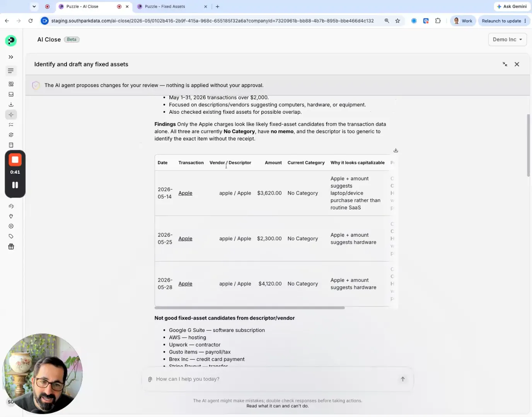The image size is (532, 417).
Task: Click the Puzzle logo in the sidebar
Action: click(11, 40)
